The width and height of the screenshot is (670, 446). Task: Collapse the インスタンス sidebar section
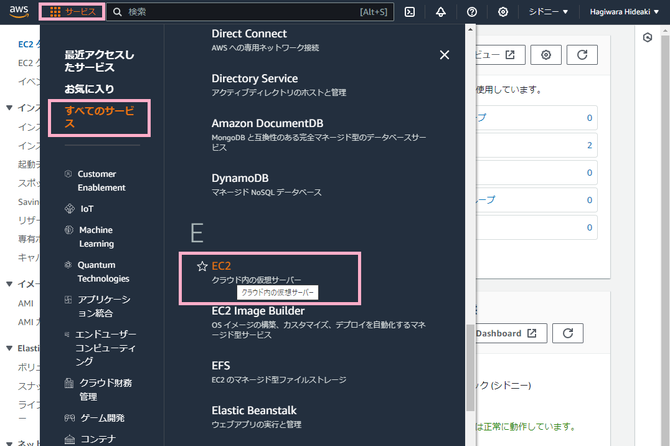coord(9,107)
